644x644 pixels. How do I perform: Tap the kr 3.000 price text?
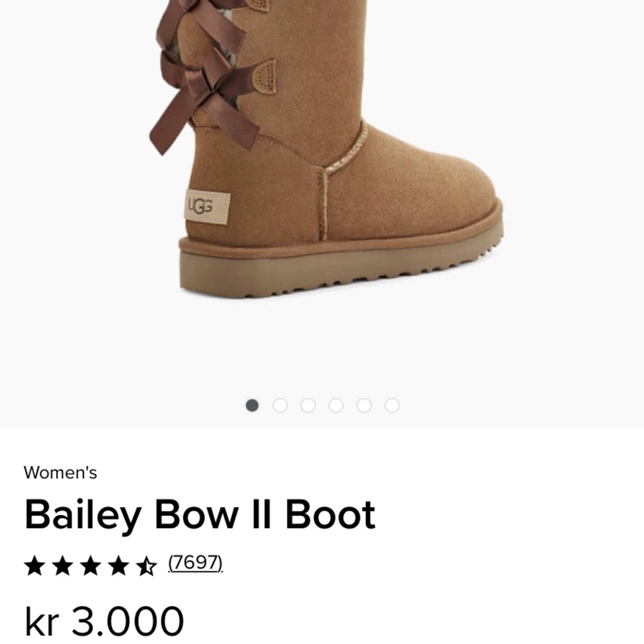[x=104, y=621]
